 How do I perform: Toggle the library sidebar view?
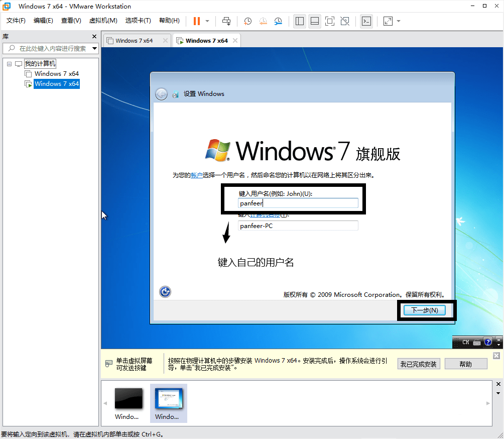(300, 21)
